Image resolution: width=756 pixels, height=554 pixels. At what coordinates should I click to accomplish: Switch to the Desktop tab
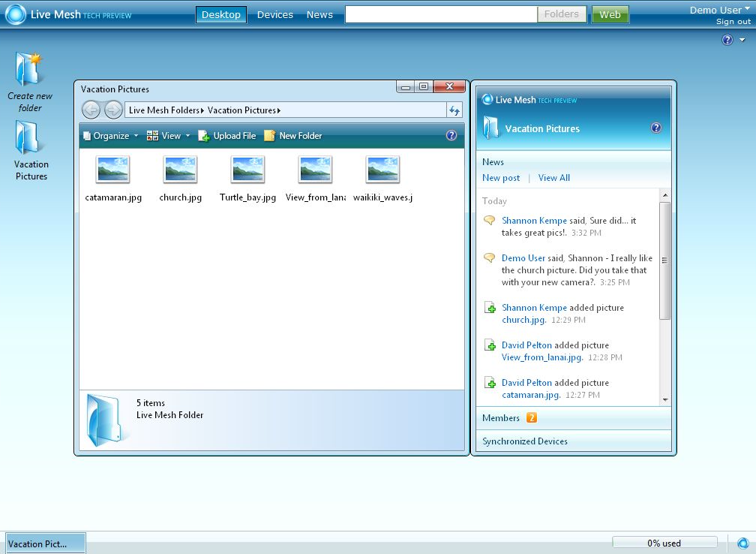pyautogui.click(x=220, y=14)
